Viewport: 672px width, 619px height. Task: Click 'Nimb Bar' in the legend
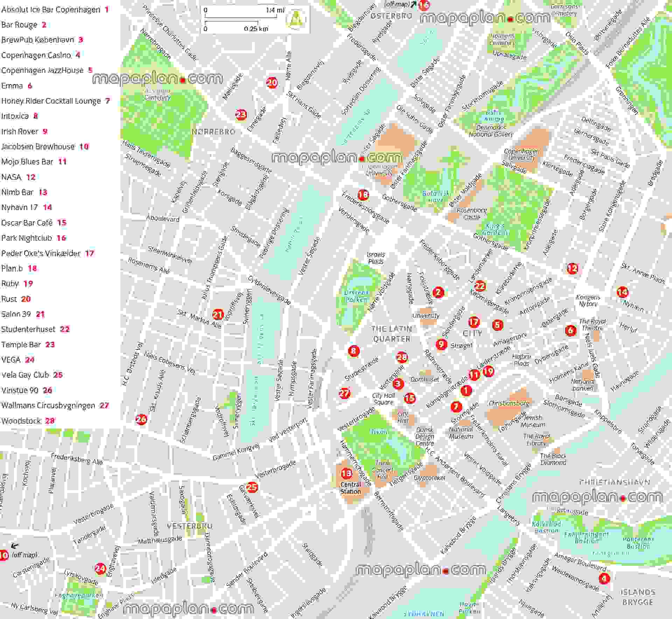click(x=24, y=192)
